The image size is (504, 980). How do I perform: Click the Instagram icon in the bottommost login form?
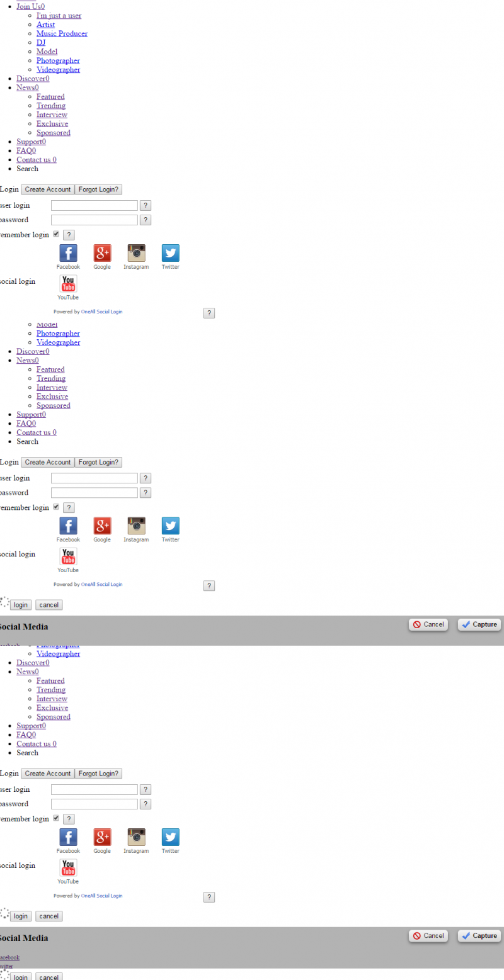tap(136, 837)
